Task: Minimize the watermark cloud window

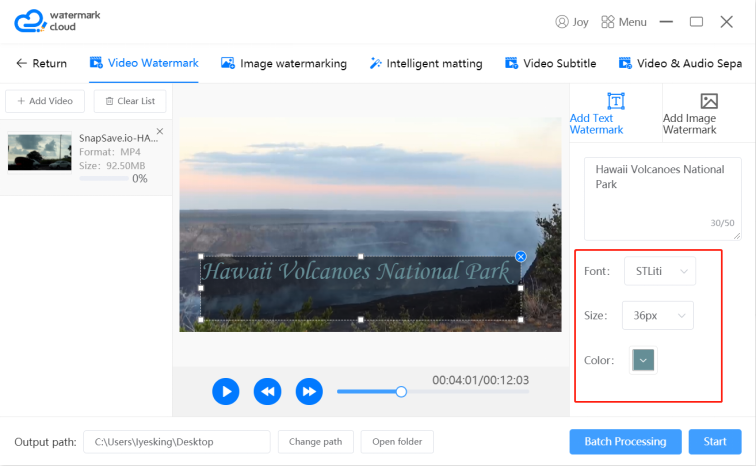Action: pyautogui.click(x=666, y=22)
